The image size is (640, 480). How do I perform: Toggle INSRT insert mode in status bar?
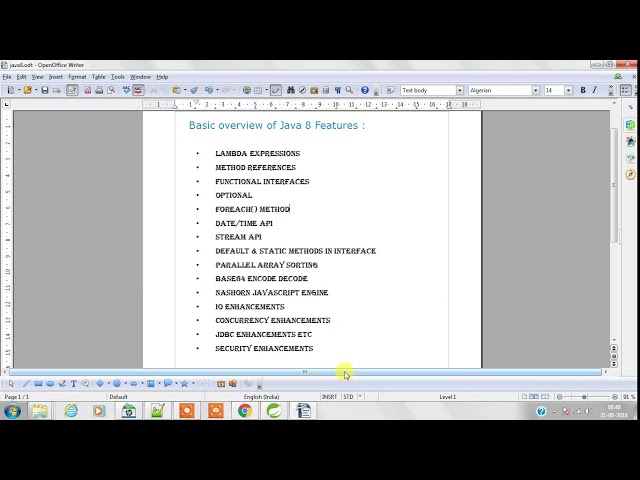tap(329, 397)
